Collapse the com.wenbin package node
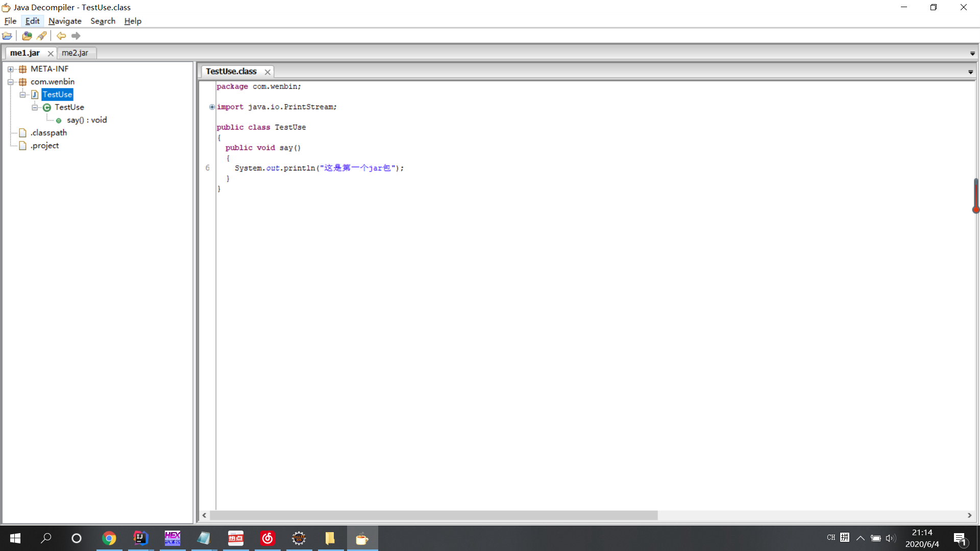The width and height of the screenshot is (980, 551). pyautogui.click(x=10, y=82)
